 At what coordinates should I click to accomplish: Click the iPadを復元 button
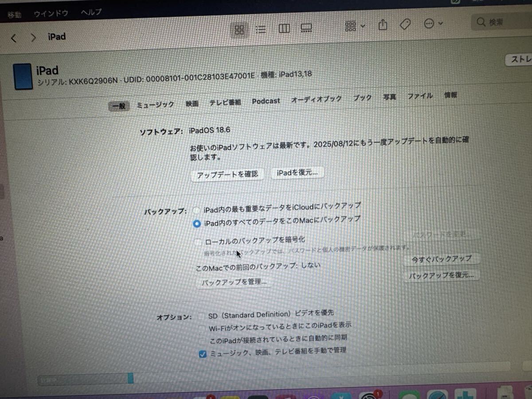(297, 173)
